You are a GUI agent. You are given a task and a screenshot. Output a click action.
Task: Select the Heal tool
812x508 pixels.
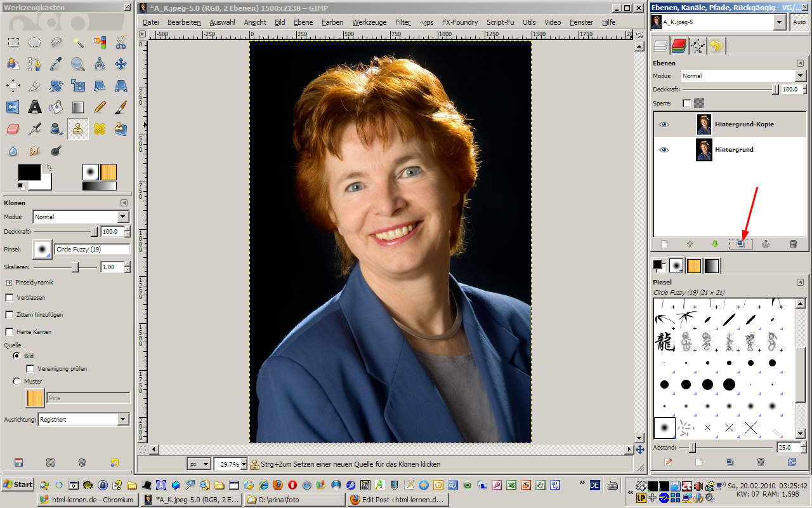100,129
